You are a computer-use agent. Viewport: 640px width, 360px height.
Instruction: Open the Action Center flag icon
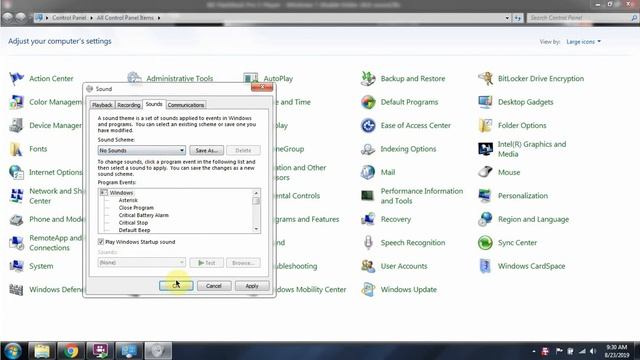[x=17, y=78]
